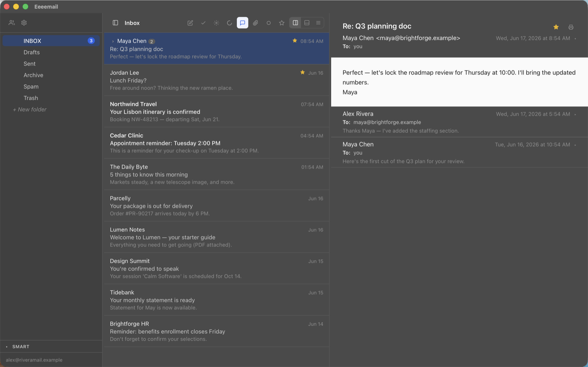Open options dot for Maya Chen Jun 16 message

tap(575, 145)
